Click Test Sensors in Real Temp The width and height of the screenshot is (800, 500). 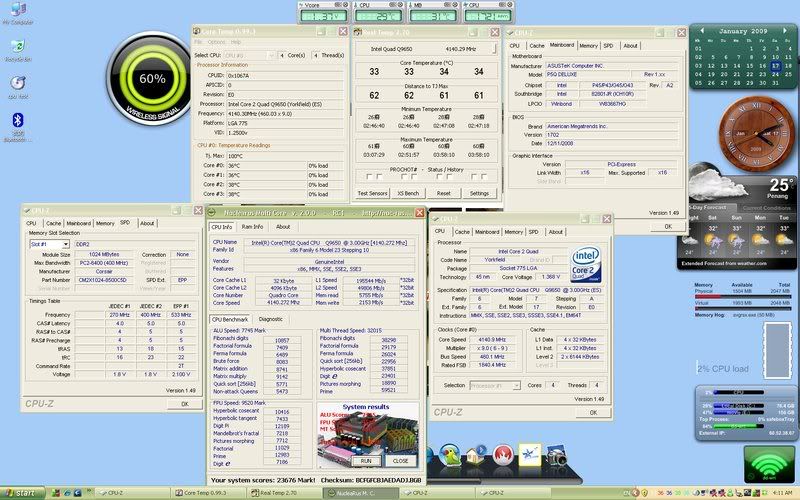click(372, 193)
